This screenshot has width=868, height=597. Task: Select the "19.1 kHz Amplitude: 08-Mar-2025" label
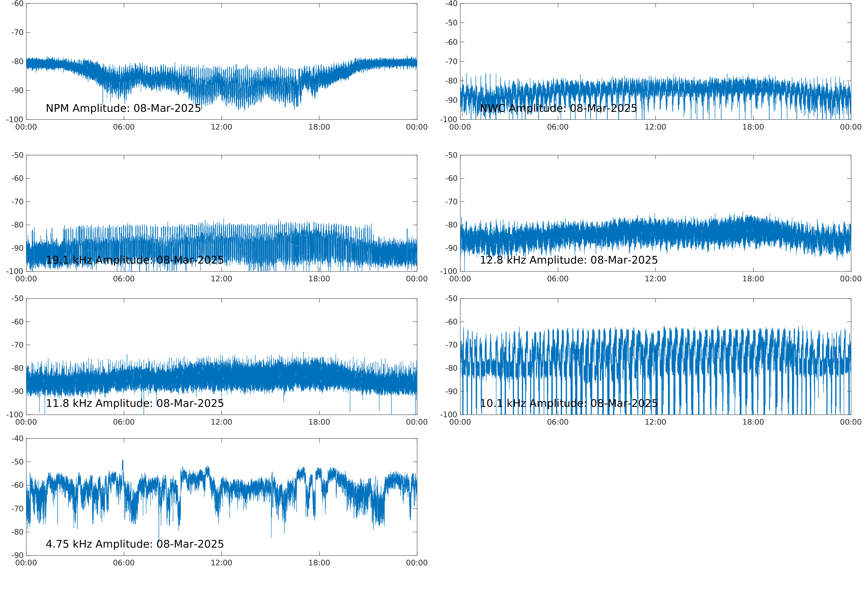click(x=135, y=260)
